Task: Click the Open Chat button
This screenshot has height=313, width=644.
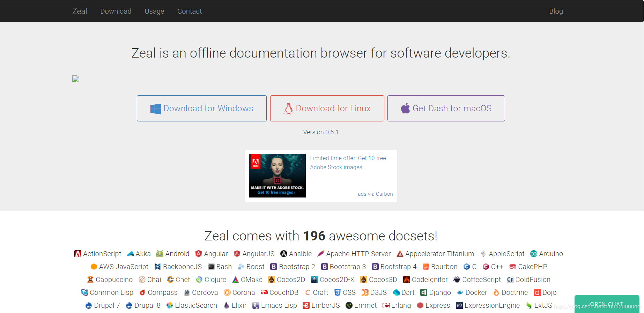Action: click(x=607, y=304)
